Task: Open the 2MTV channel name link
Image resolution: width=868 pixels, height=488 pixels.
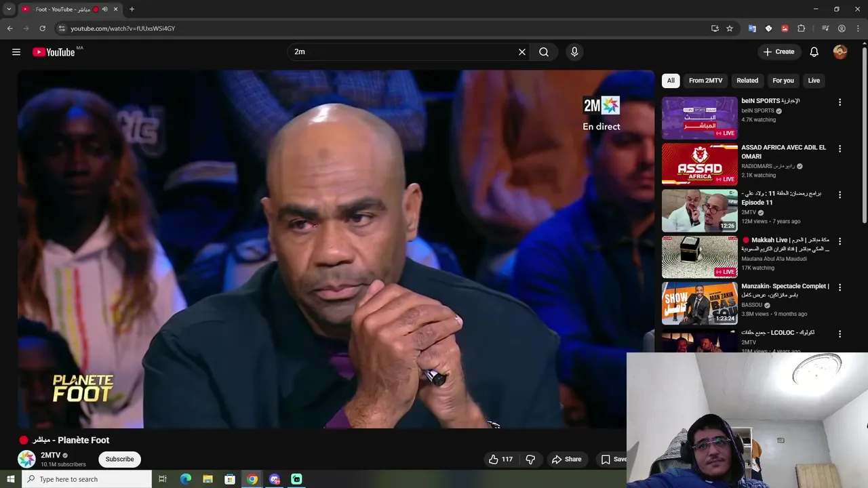Action: [x=50, y=455]
